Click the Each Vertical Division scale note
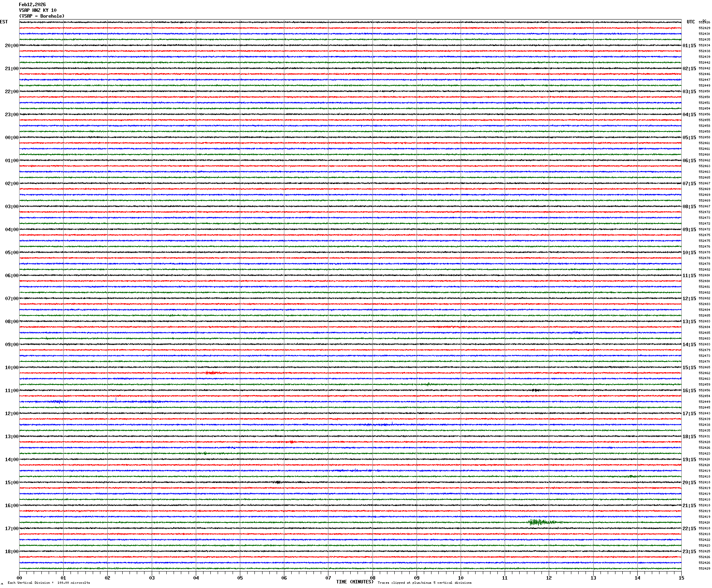Screen dimensions: 712x588 (x=49, y=583)
